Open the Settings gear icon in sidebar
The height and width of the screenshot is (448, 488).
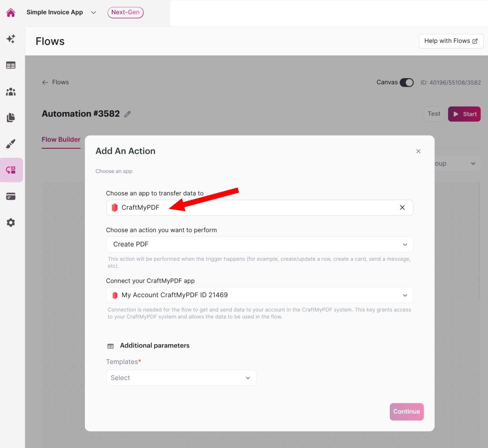(x=11, y=223)
